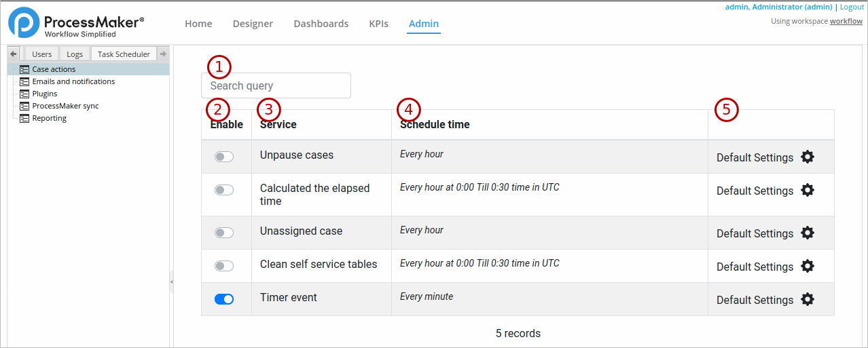The image size is (868, 348).
Task: Open the workflow workspace link
Action: 846,21
